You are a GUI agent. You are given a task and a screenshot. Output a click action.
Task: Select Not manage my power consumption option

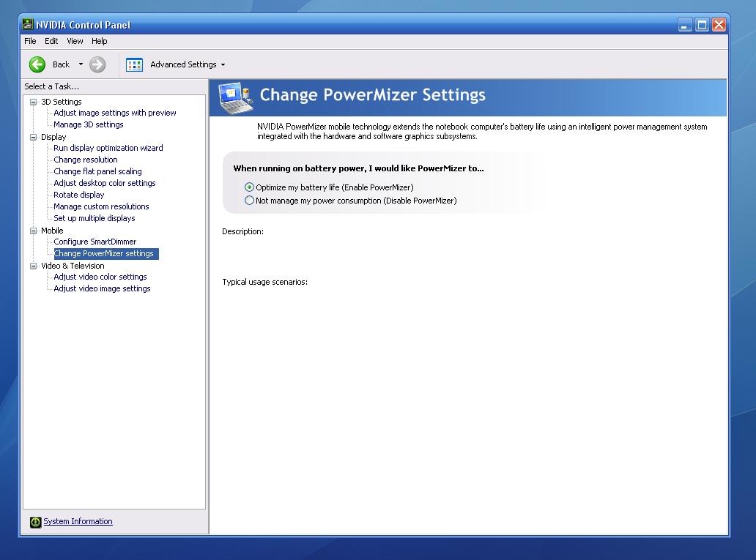pyautogui.click(x=249, y=201)
